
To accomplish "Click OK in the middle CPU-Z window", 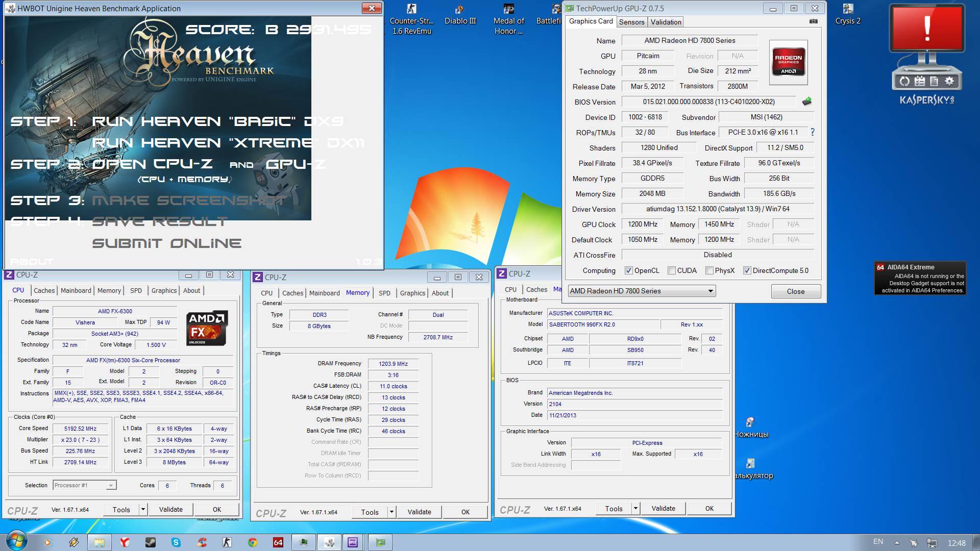I will [x=465, y=512].
